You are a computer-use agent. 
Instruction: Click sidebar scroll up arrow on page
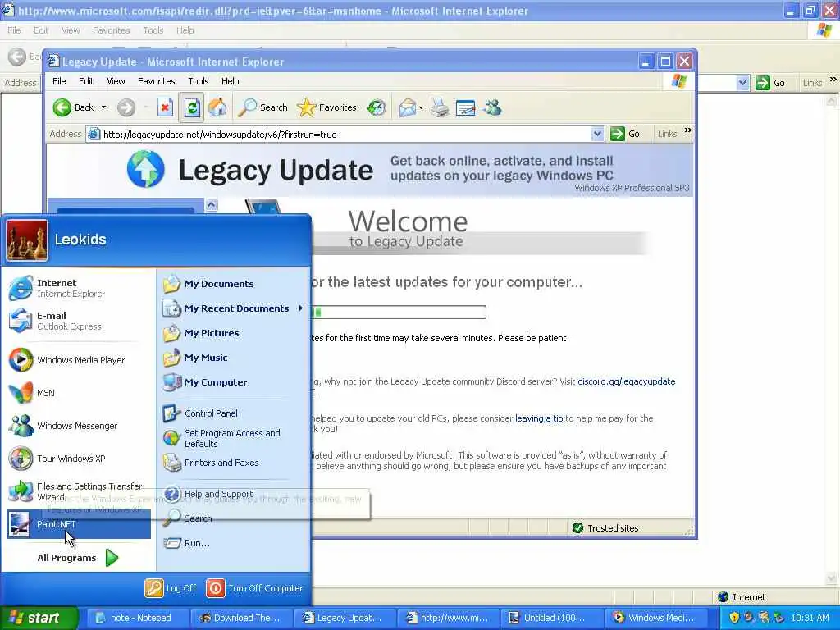(x=212, y=204)
